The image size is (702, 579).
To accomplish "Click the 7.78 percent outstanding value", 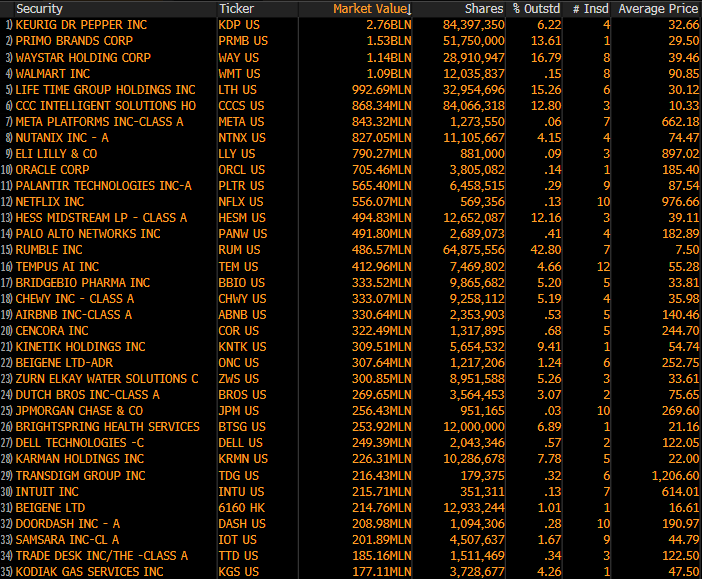I will pyautogui.click(x=549, y=459).
